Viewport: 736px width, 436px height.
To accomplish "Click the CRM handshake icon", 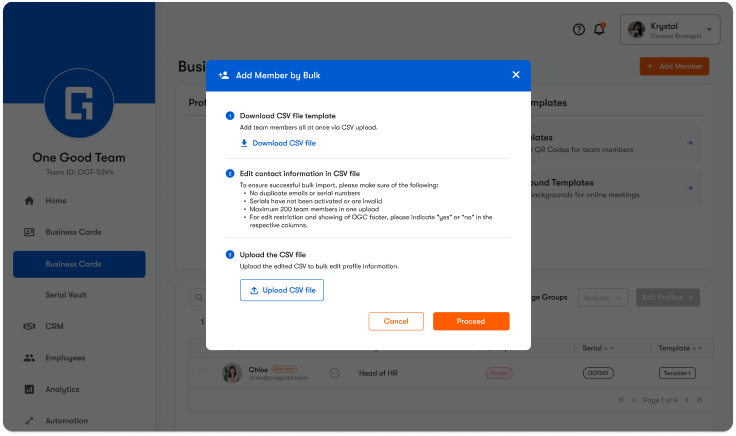I will click(x=29, y=325).
